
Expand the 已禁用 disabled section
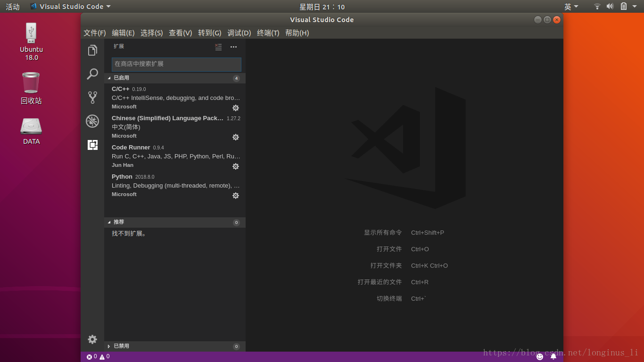pyautogui.click(x=175, y=346)
